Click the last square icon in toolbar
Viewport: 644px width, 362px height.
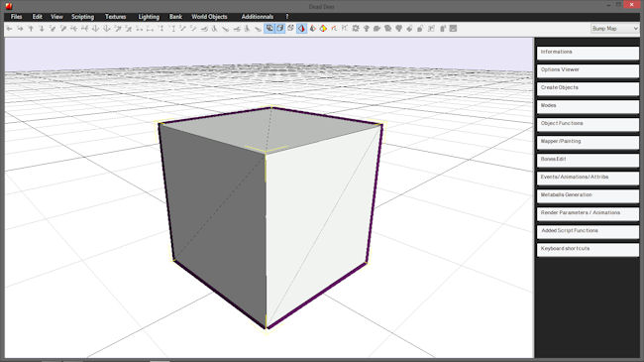tap(453, 29)
